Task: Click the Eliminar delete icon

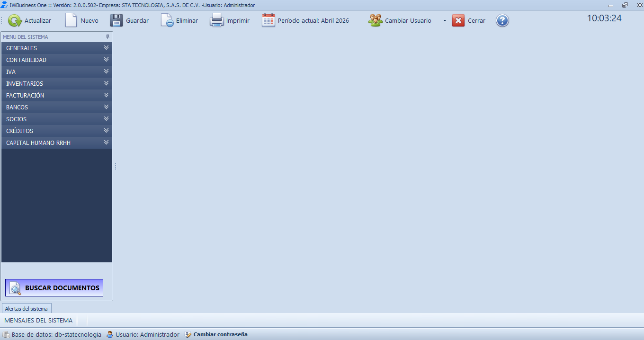Action: (167, 20)
